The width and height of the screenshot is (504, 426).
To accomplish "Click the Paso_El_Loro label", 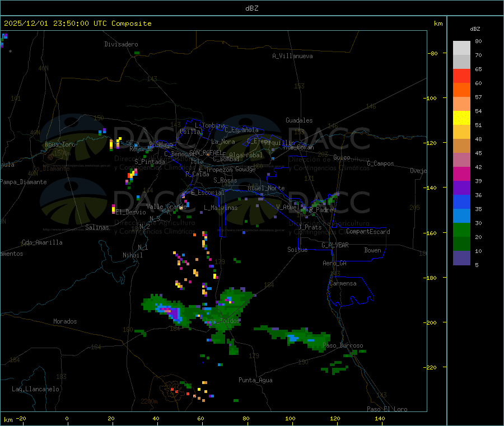I will 387,409.
